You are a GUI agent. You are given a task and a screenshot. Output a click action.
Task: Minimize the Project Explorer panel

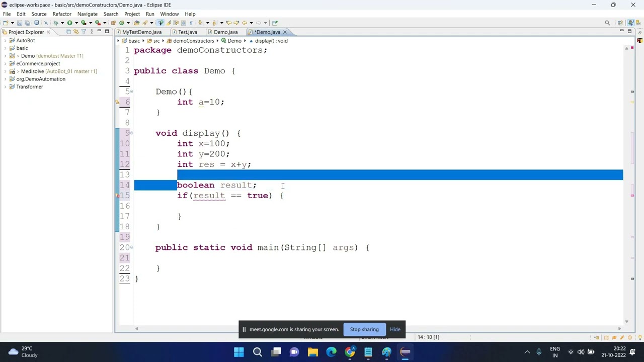(99, 31)
